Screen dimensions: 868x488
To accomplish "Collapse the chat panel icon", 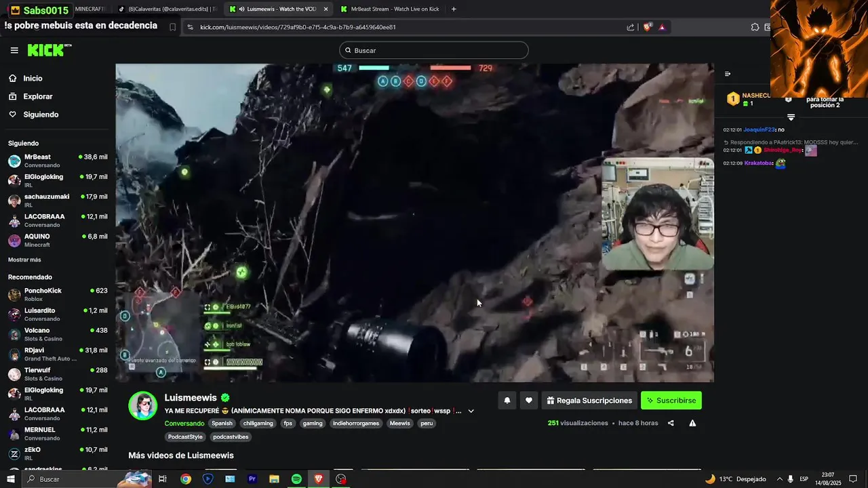I will click(728, 74).
